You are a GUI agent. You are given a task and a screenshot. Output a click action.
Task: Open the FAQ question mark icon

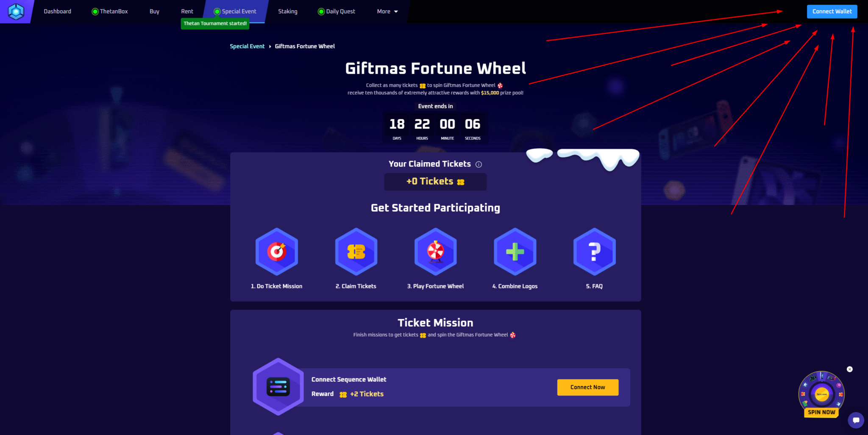point(594,252)
